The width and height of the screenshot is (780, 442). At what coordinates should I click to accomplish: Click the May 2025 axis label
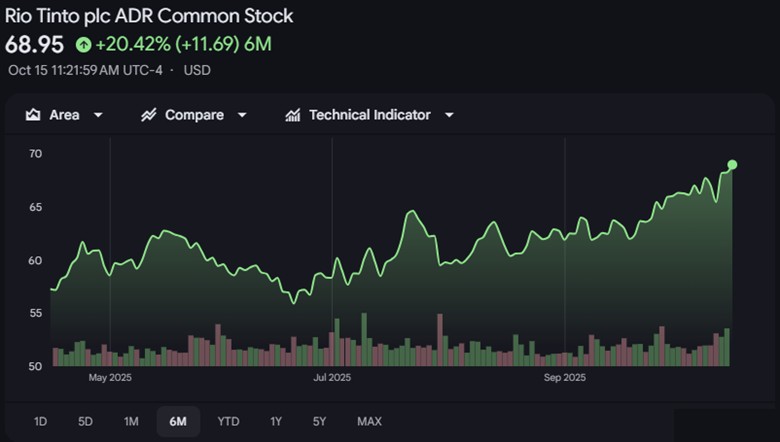(110, 378)
